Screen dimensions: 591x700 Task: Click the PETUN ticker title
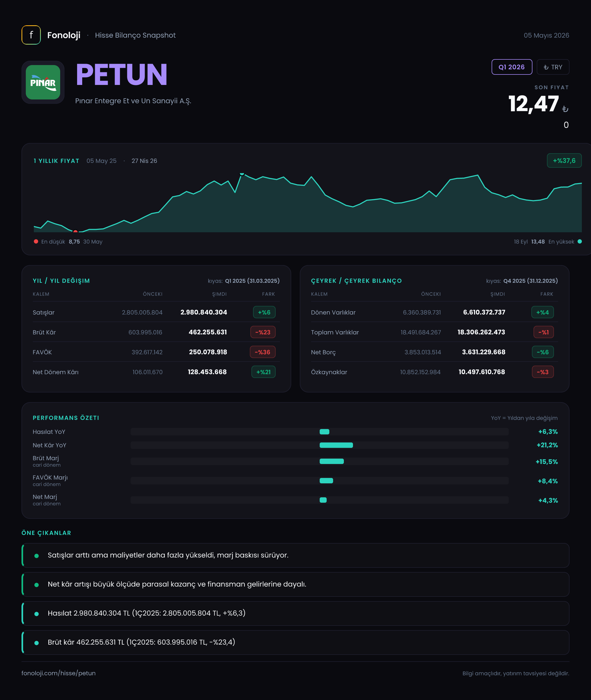click(121, 74)
